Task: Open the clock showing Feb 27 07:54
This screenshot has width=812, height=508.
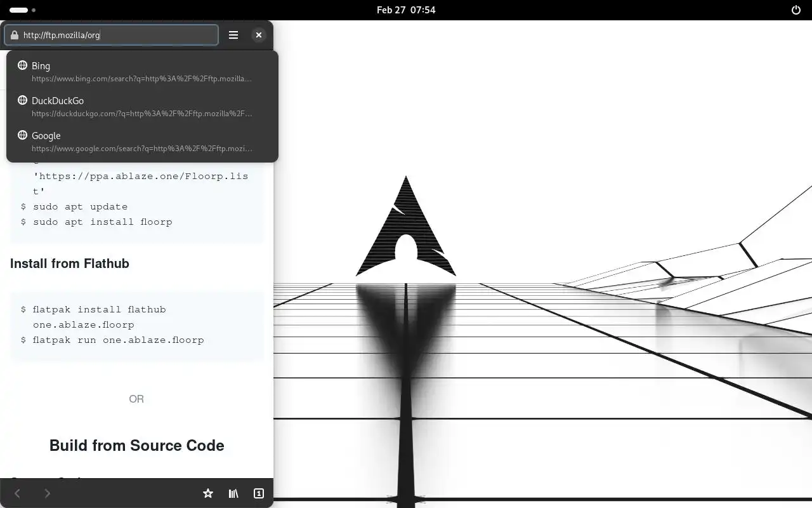Action: [x=406, y=10]
